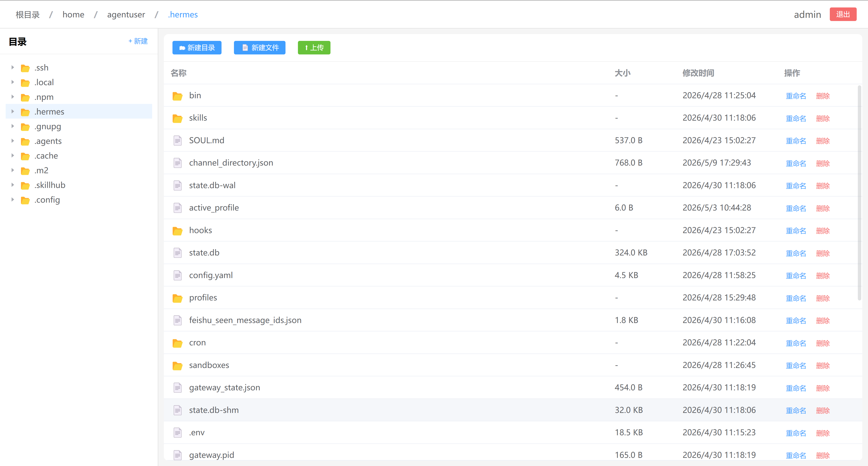Image resolution: width=868 pixels, height=466 pixels.
Task: Expand the .ssh tree node arrow
Action: [x=12, y=67]
